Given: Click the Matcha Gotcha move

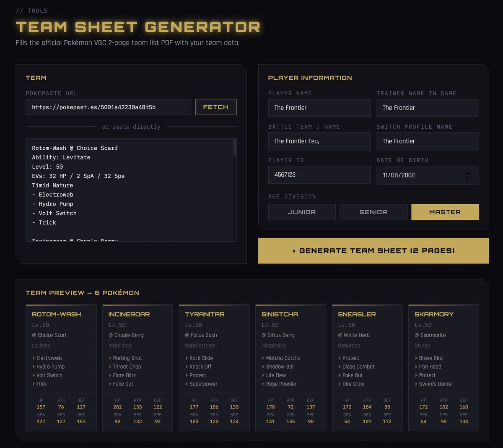Looking at the screenshot, I should pos(283,358).
